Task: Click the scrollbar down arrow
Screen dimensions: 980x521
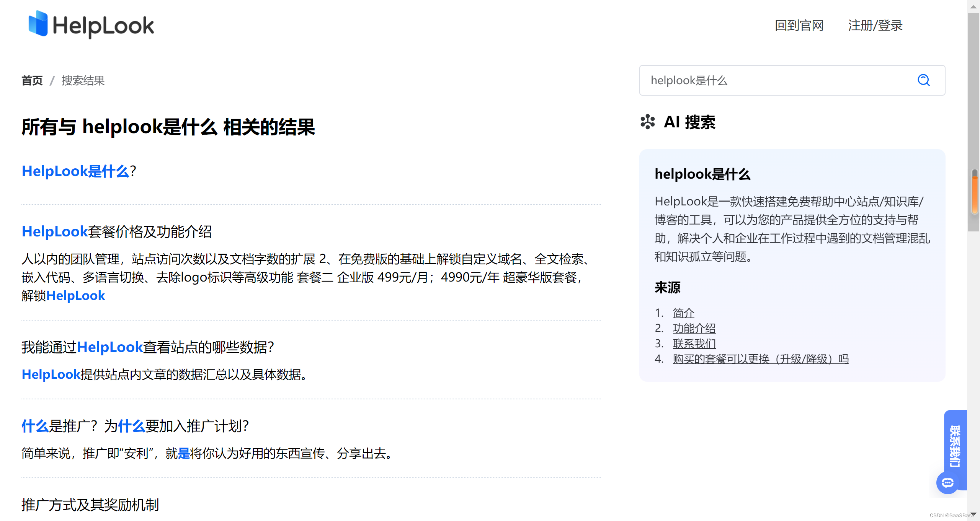Action: click(x=973, y=514)
